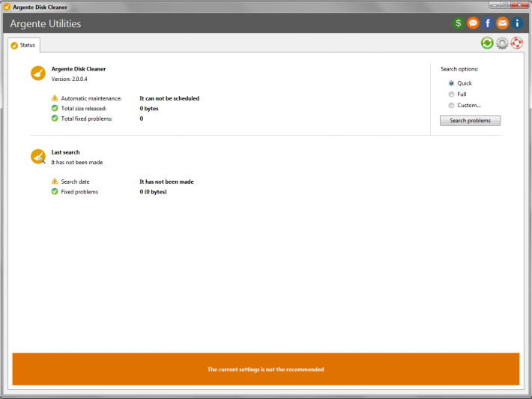Viewport: 532px width, 399px height.
Task: Click the 'Version: 2.0.0.4' text
Action: [x=69, y=79]
